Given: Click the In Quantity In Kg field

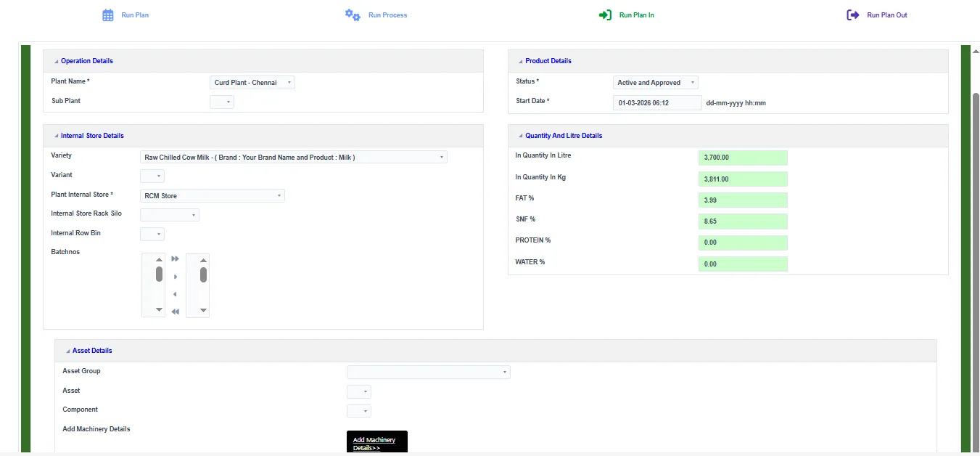Looking at the screenshot, I should [x=743, y=179].
